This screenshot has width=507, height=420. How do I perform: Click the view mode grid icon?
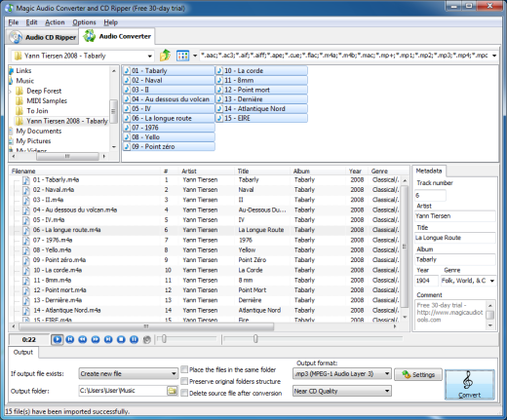182,56
